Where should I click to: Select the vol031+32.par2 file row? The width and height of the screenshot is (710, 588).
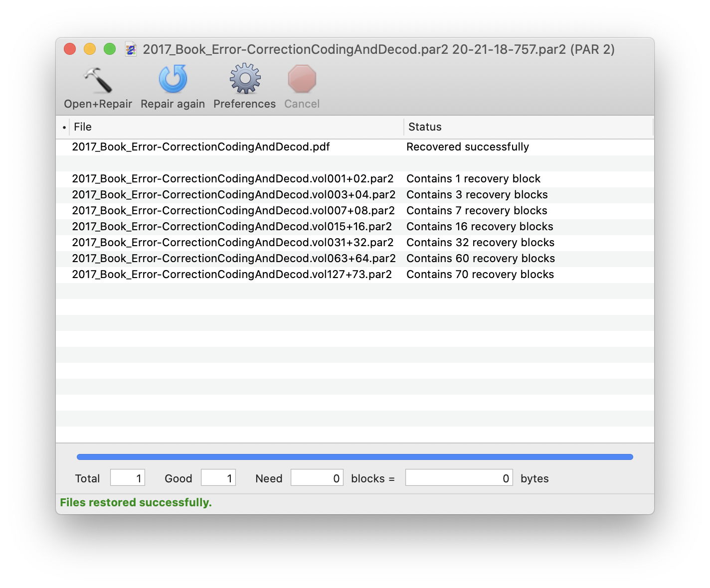pos(232,243)
